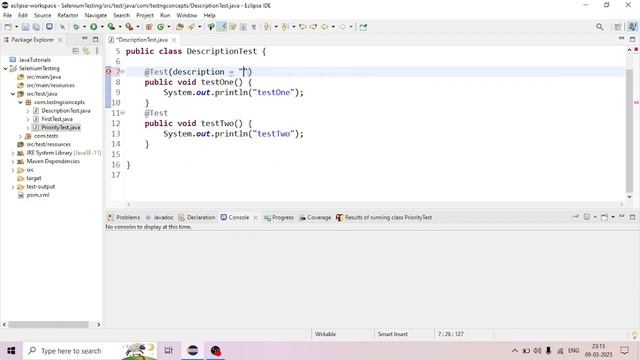
Task: Click the Forward navigation arrow in the toolbar
Action: [x=342, y=27]
